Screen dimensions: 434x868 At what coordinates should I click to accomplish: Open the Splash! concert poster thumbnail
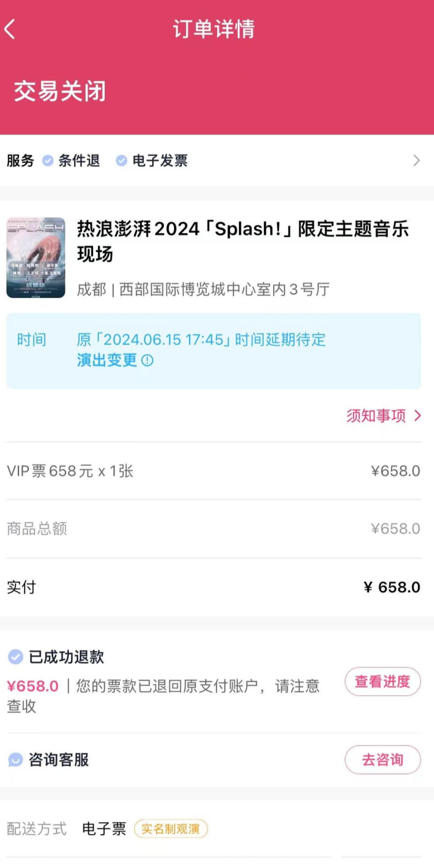(36, 258)
